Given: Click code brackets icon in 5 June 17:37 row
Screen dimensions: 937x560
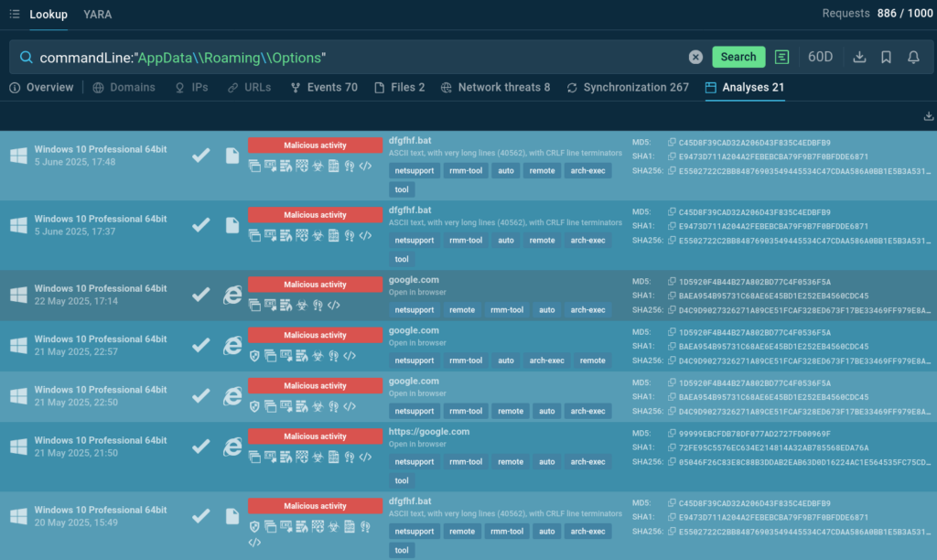Looking at the screenshot, I should click(365, 235).
